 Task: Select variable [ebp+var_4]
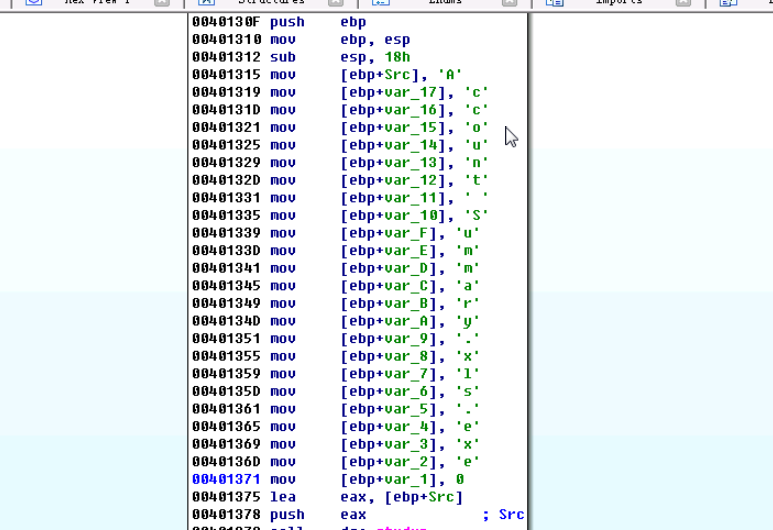388,427
